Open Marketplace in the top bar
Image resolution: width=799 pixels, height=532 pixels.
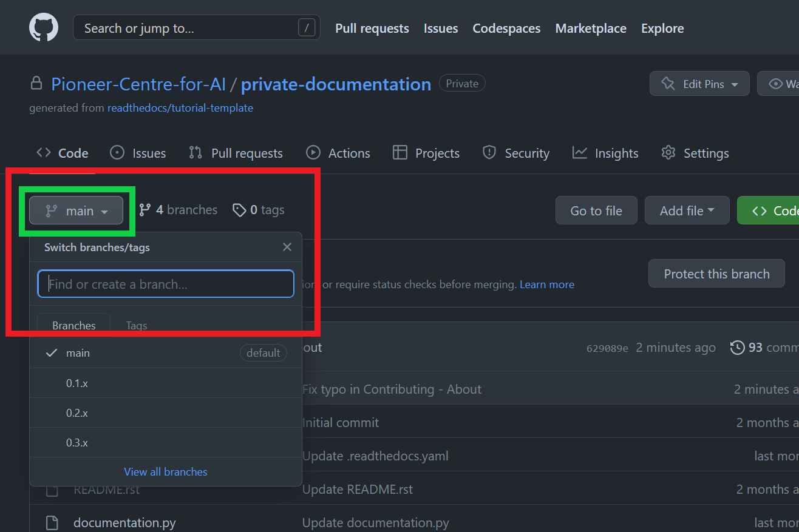[591, 29]
